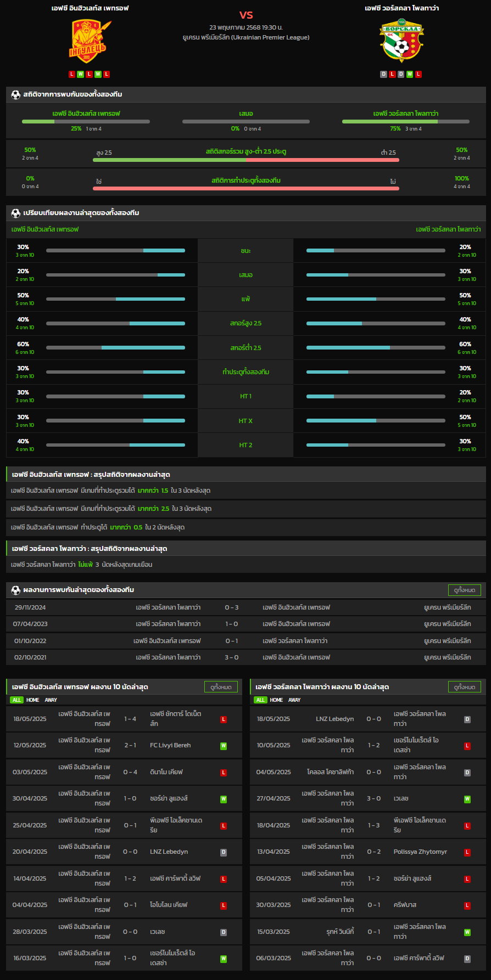
Task: Click the both-teams-to-score statistic bar
Action: pyautogui.click(x=246, y=189)
